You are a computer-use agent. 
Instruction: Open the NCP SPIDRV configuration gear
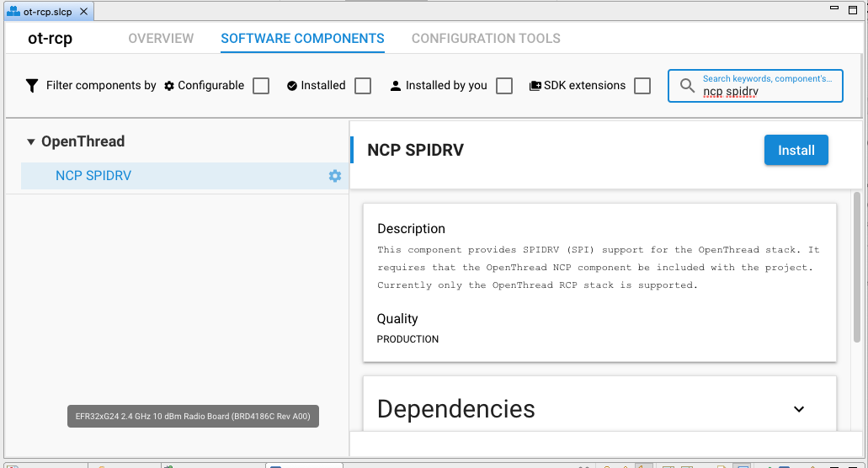pyautogui.click(x=335, y=176)
